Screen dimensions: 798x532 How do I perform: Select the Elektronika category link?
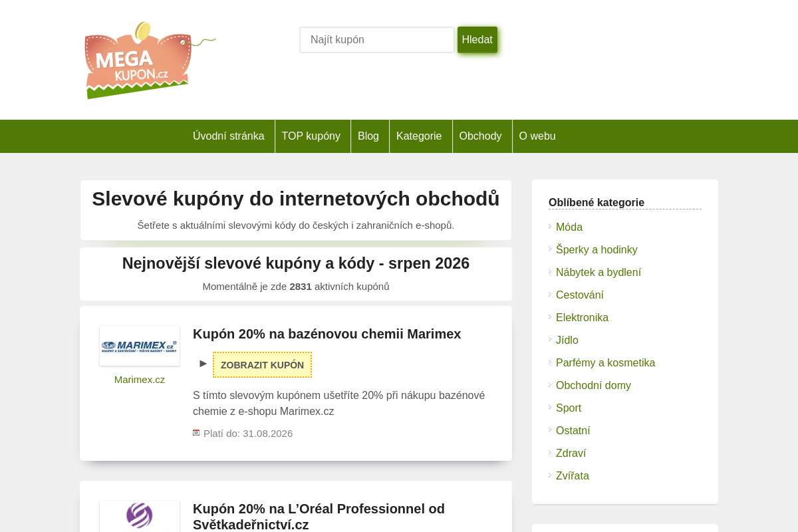(582, 318)
